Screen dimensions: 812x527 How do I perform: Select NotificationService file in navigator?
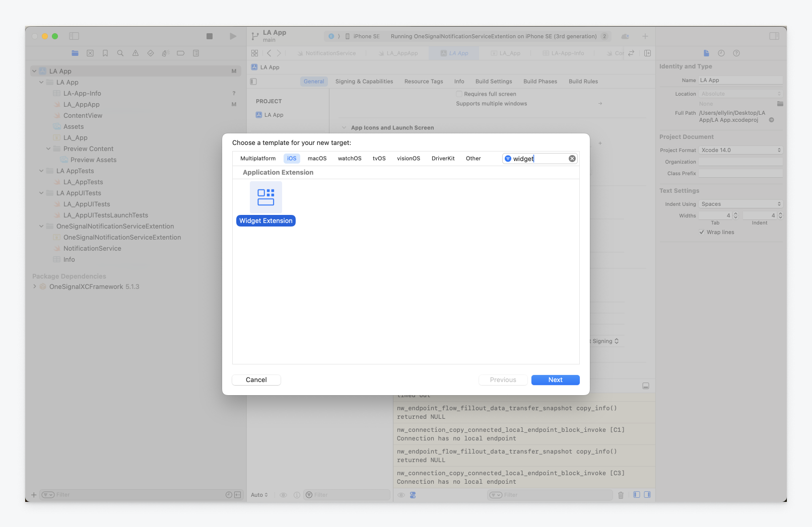coord(92,249)
